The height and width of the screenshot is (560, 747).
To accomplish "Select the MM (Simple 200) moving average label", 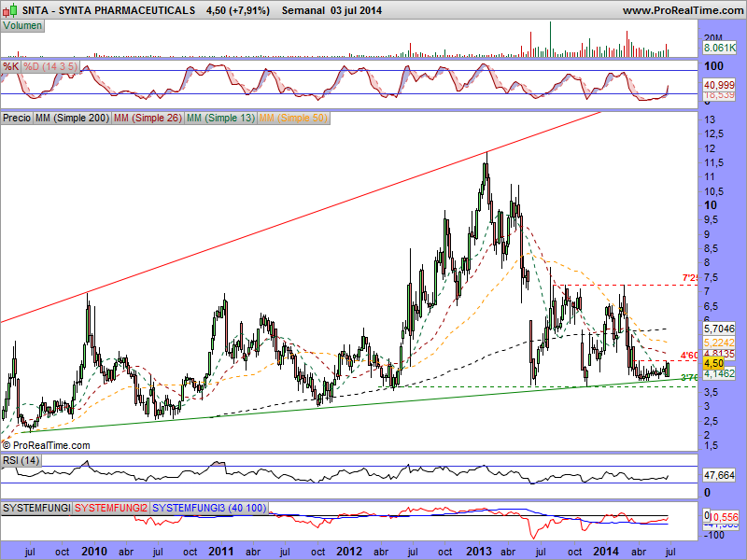I will [72, 119].
